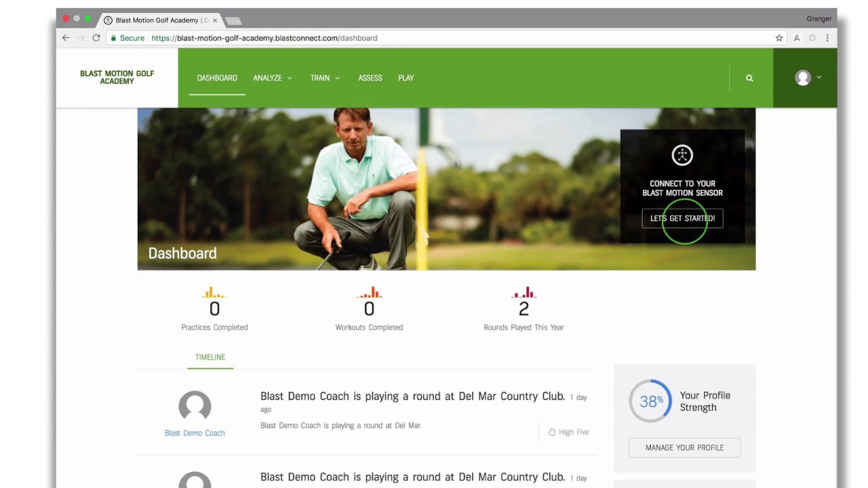
Task: Expand the Analyze dropdown menu
Action: point(272,78)
